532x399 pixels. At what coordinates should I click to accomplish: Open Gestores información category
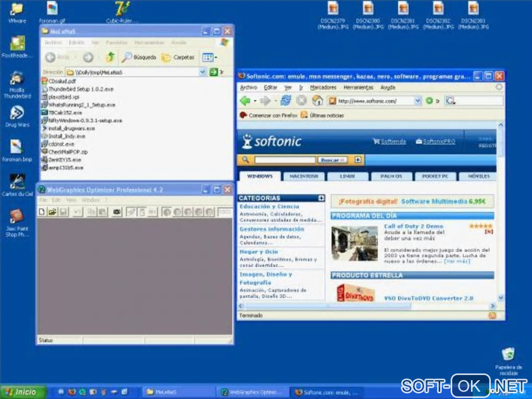click(x=272, y=229)
